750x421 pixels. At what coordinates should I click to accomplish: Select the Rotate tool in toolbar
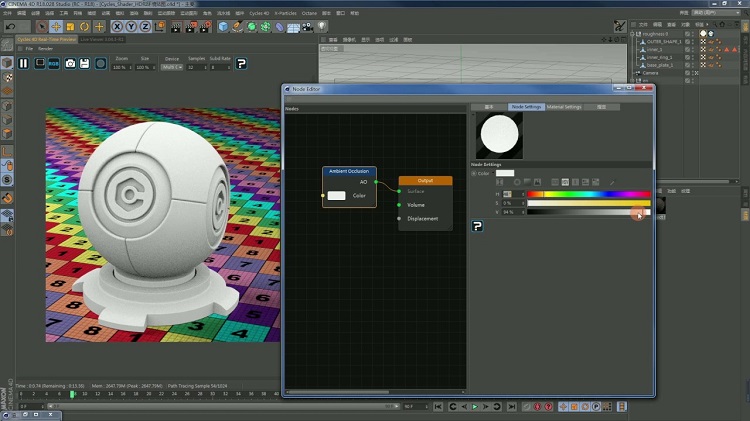pos(85,26)
